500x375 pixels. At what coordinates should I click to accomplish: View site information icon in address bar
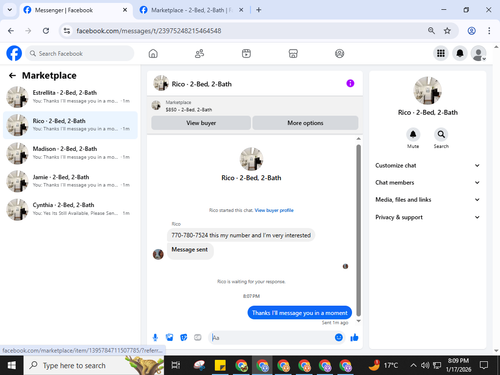(x=67, y=31)
